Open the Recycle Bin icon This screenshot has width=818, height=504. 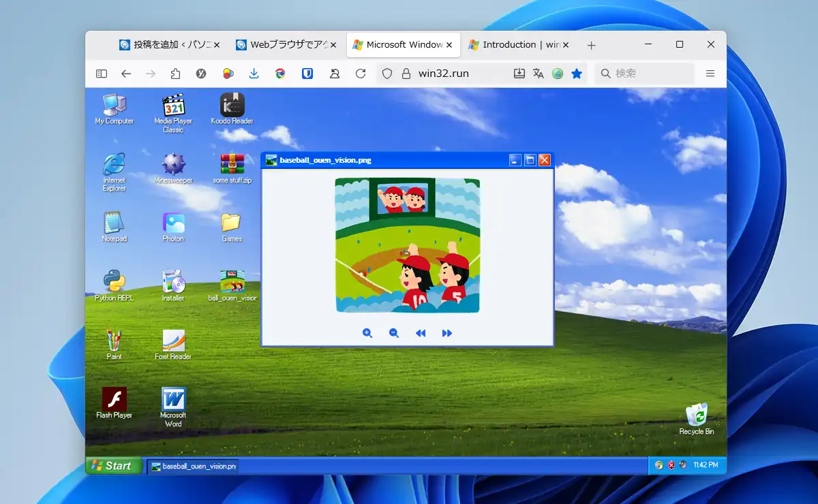pos(696,415)
